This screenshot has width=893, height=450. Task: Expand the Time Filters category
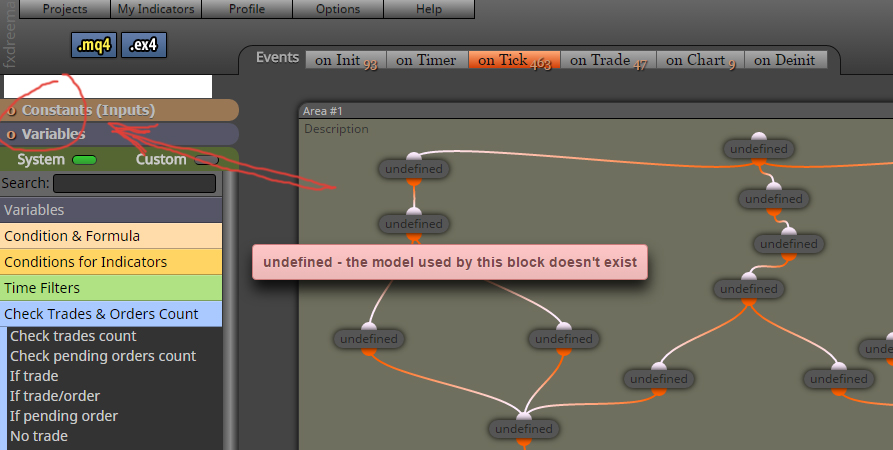coord(111,288)
